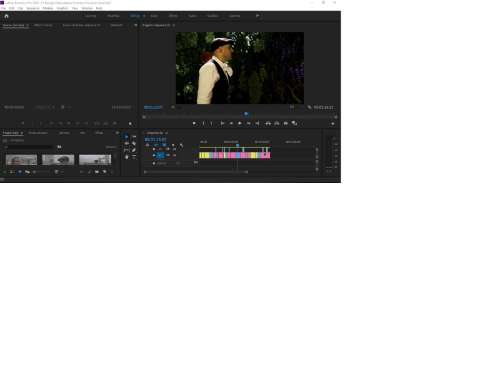
Task: Switch to the Assembly workspace tab
Action: [113, 16]
